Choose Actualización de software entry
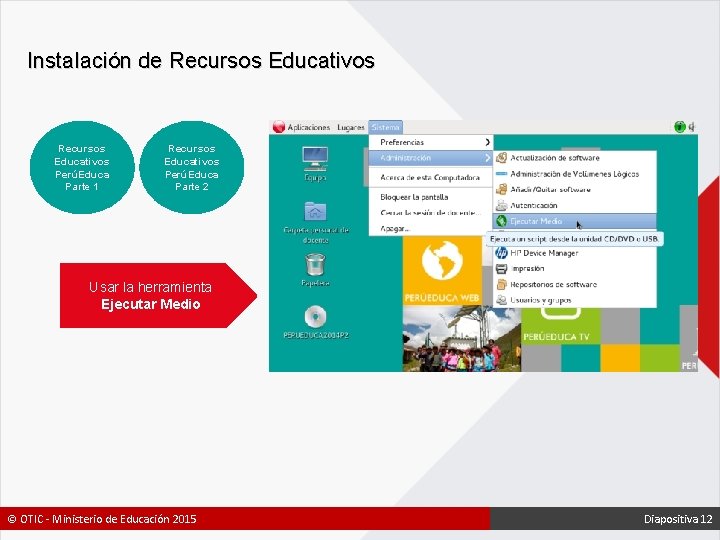The width and height of the screenshot is (720, 540). pyautogui.click(x=575, y=158)
